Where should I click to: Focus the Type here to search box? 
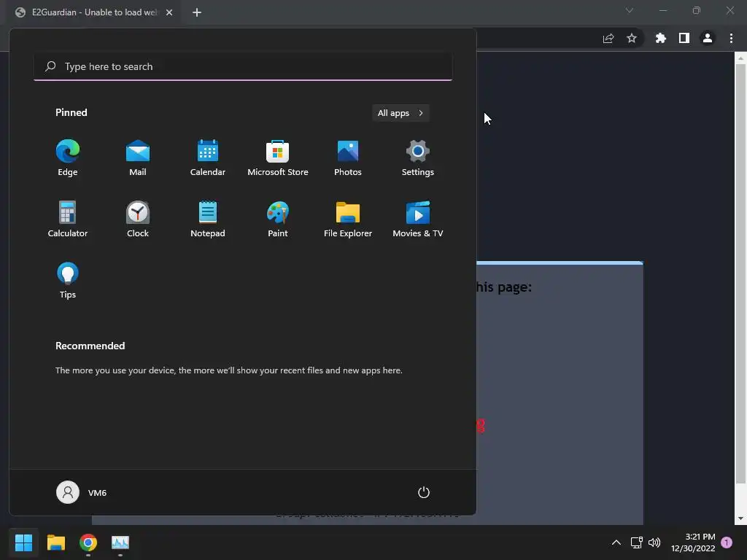tap(243, 66)
